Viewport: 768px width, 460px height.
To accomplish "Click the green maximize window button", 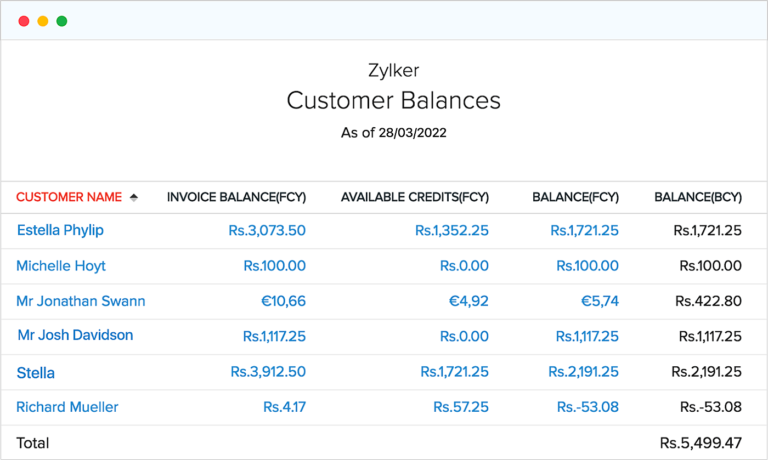I will coord(62,21).
